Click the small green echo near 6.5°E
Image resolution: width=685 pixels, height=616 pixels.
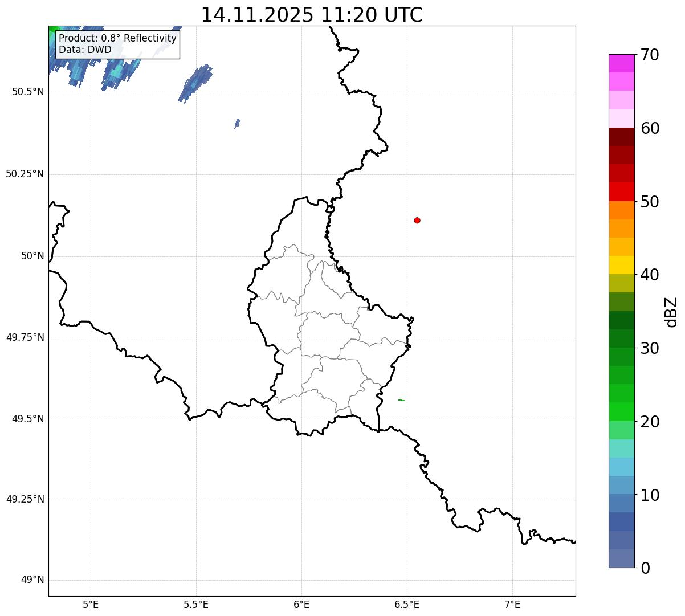tap(401, 400)
